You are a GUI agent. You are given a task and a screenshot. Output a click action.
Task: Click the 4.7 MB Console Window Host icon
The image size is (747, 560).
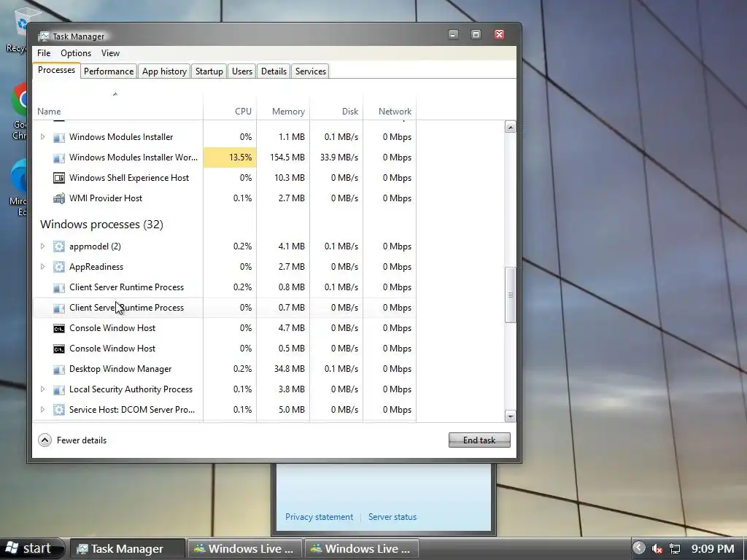pos(58,329)
